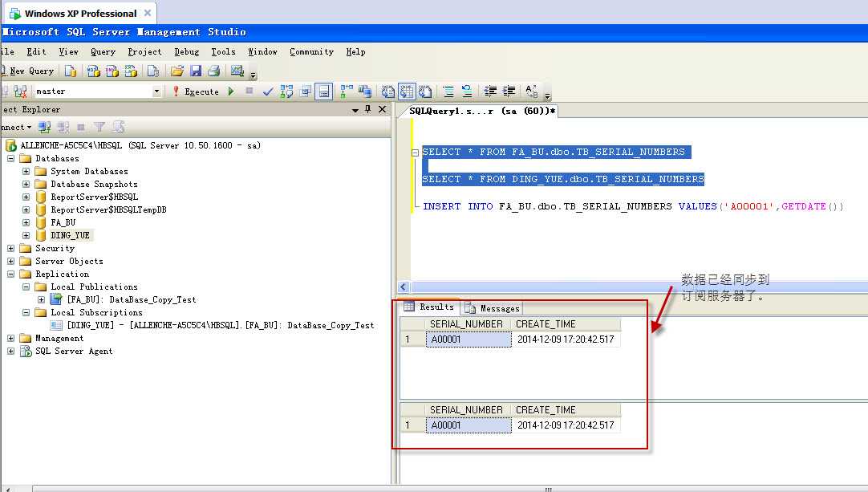Click the Print icon
The image size is (868, 492).
coord(214,71)
